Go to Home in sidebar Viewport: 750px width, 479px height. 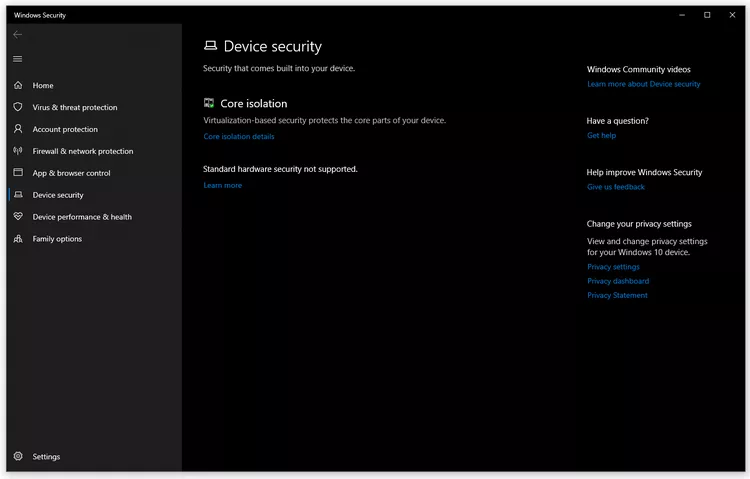coord(94,85)
